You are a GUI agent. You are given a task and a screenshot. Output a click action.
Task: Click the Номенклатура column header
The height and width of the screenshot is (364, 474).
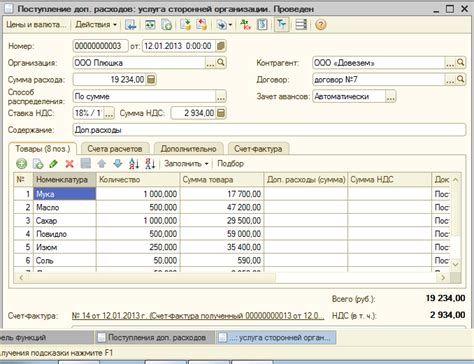point(65,180)
